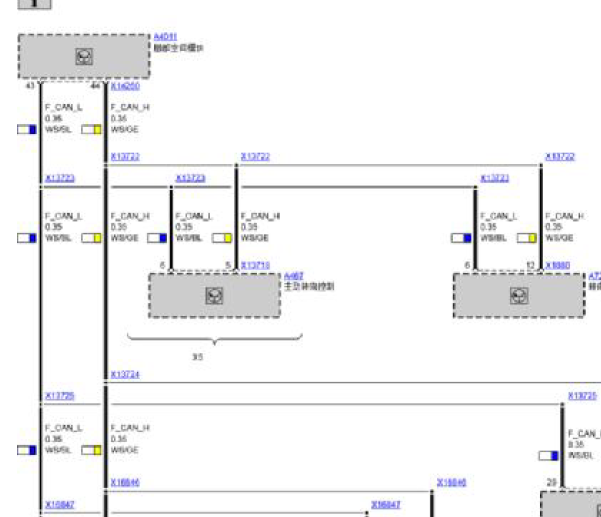Click the yellow WS/GE swatch below pin 44
The height and width of the screenshot is (517, 601).
(x=92, y=130)
